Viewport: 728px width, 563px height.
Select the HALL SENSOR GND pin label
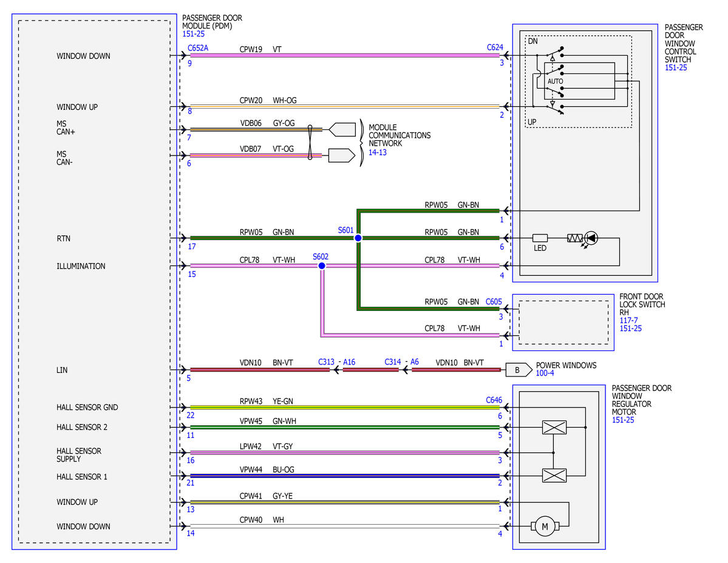point(87,408)
